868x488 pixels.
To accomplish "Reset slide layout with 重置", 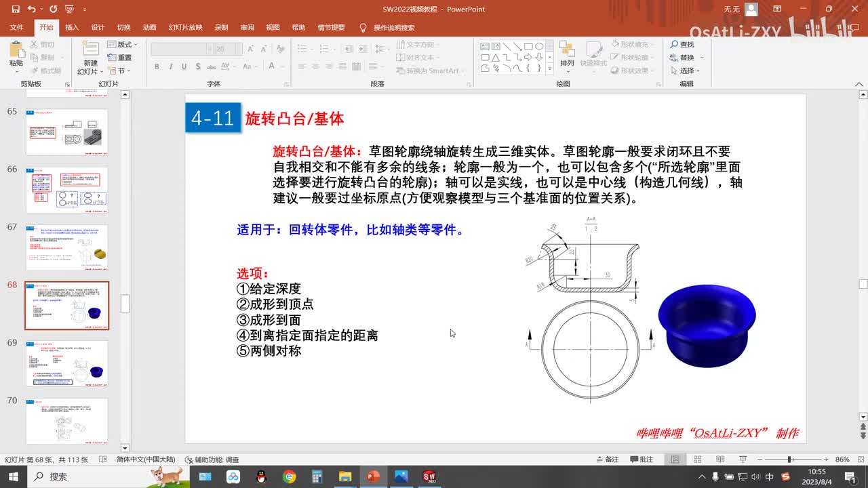I will coord(119,58).
